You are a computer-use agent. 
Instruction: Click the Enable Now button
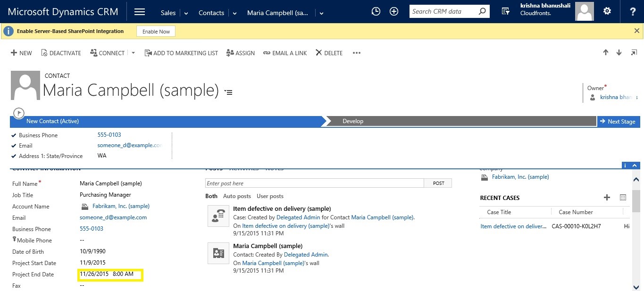(156, 32)
